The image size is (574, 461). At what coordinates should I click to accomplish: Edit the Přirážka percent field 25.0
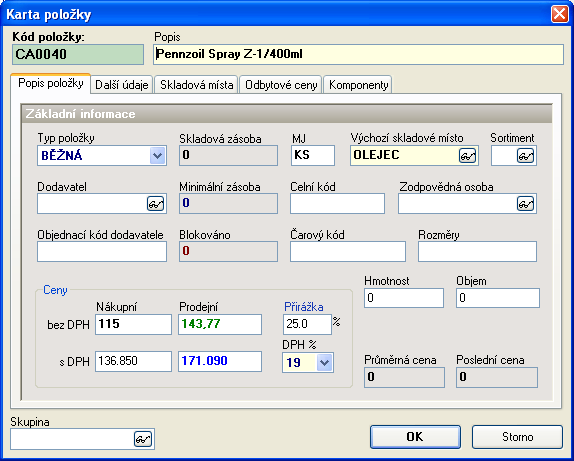(307, 324)
